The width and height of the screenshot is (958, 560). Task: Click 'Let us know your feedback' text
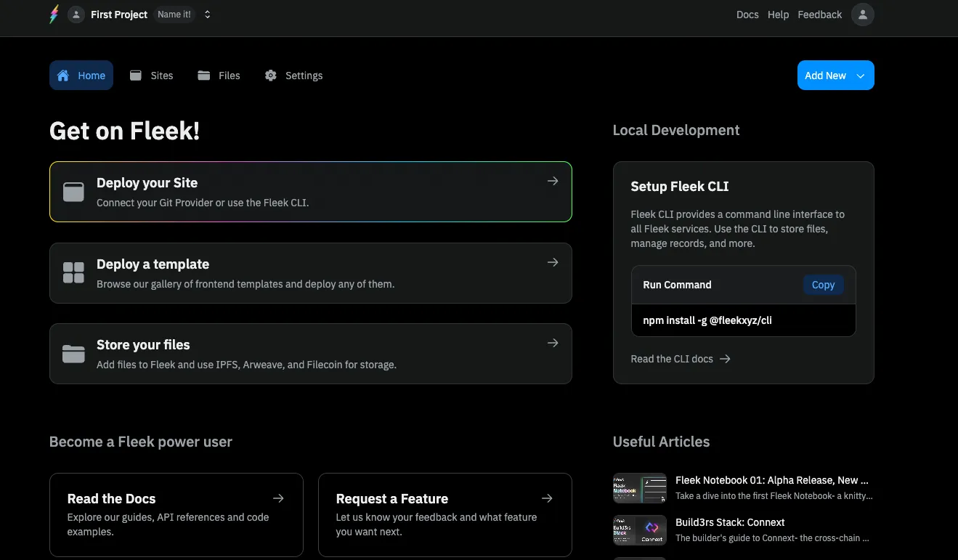[x=437, y=524]
